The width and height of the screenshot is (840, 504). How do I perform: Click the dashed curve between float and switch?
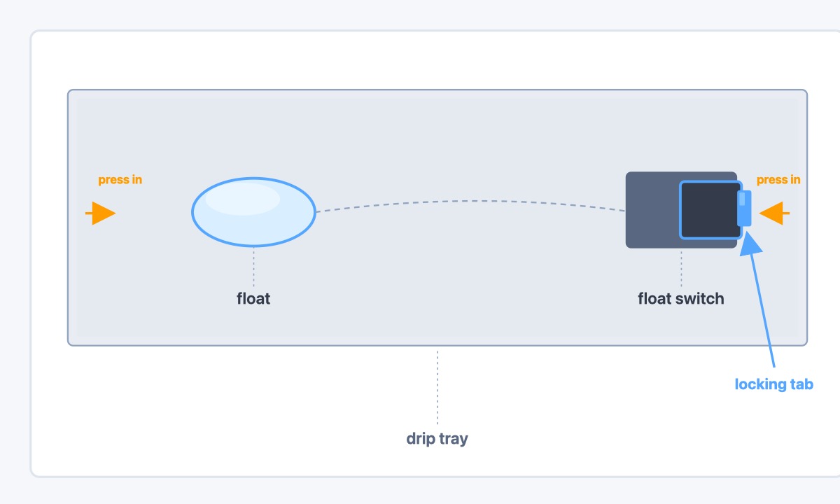(470, 202)
